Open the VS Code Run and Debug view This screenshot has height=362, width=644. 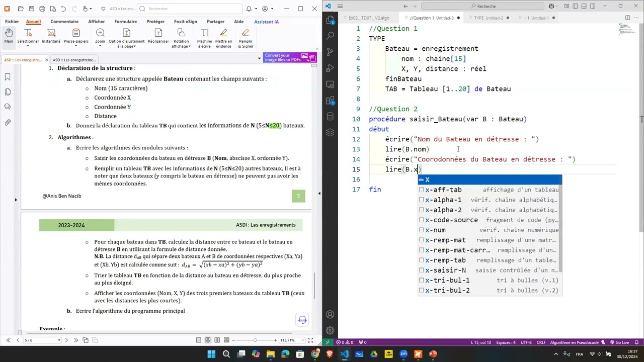(330, 68)
